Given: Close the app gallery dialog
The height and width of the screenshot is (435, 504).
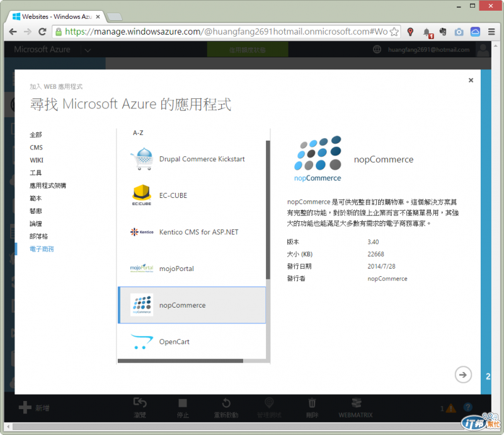Looking at the screenshot, I should 471,80.
